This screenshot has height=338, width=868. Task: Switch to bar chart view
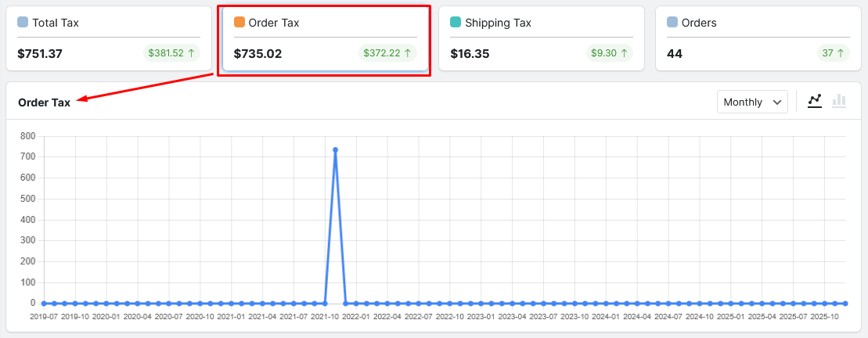(839, 101)
